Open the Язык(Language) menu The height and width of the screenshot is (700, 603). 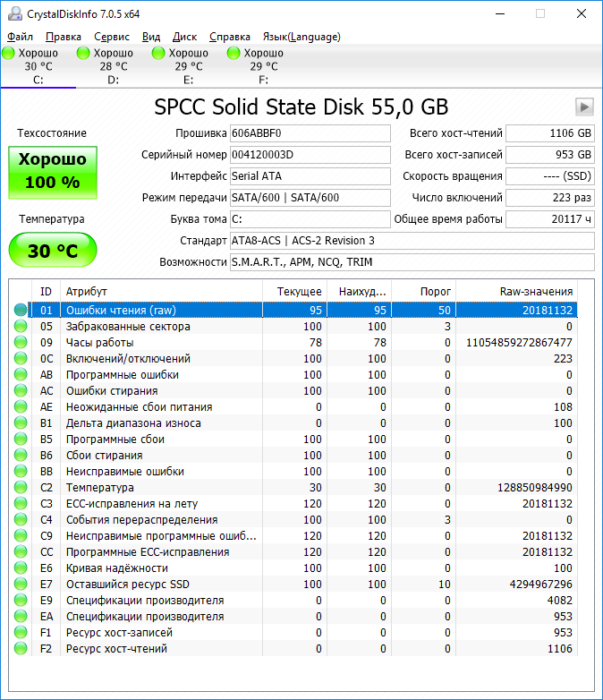tap(301, 37)
